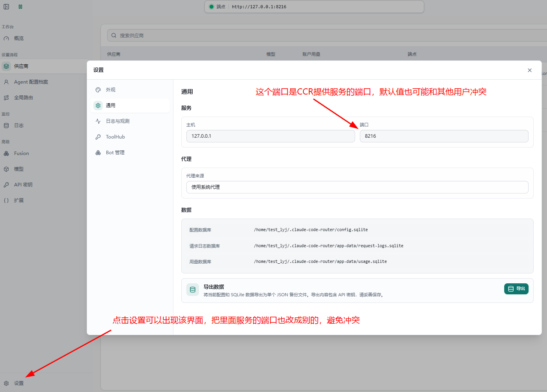Screen dimensions: 547x392
Task: Click the 导出数据 database icon
Action: pos(193,290)
